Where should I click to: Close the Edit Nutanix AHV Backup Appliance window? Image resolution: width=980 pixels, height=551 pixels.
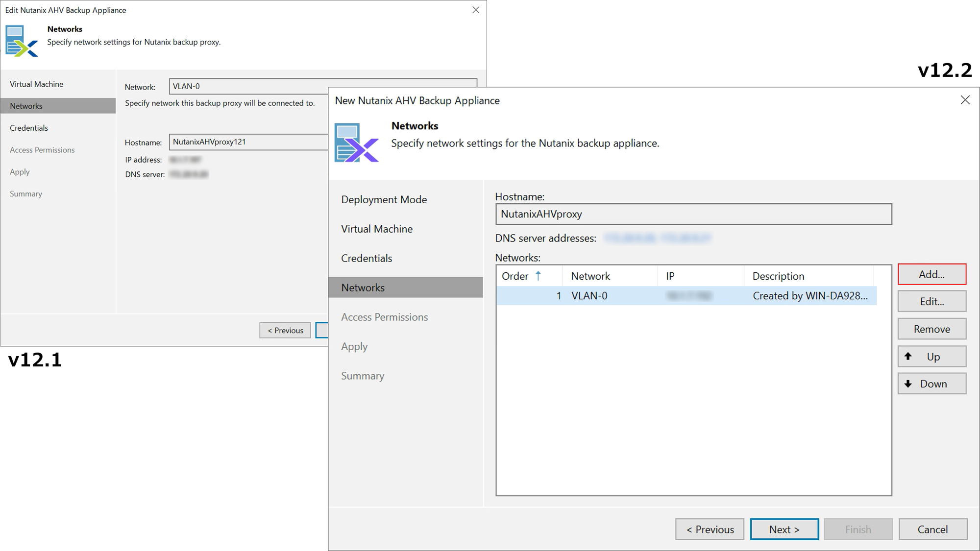[x=475, y=10]
